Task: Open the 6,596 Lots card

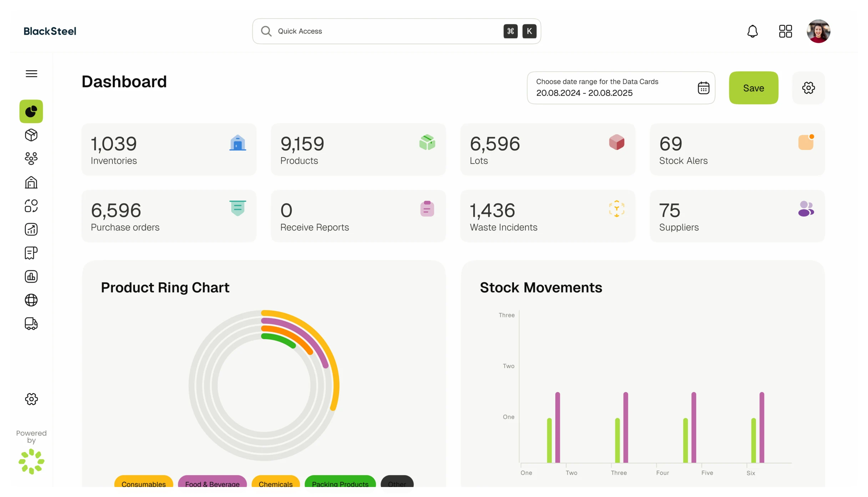Action: (548, 149)
